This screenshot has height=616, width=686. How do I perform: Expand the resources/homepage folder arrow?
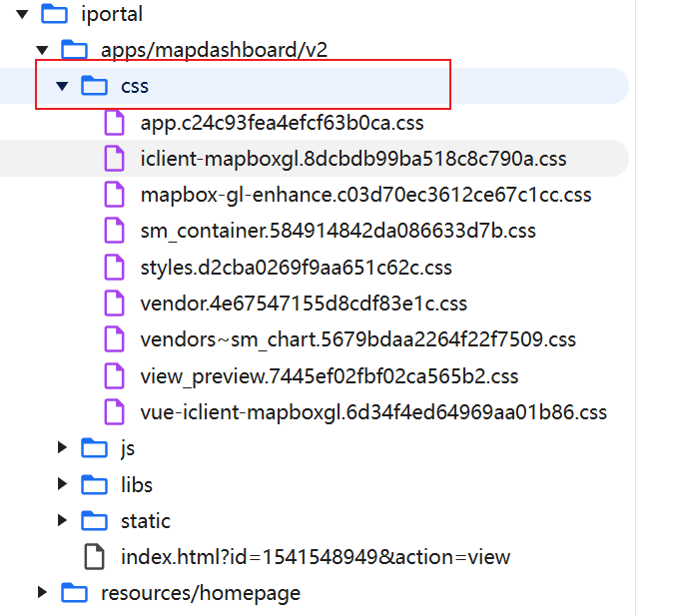(42, 592)
